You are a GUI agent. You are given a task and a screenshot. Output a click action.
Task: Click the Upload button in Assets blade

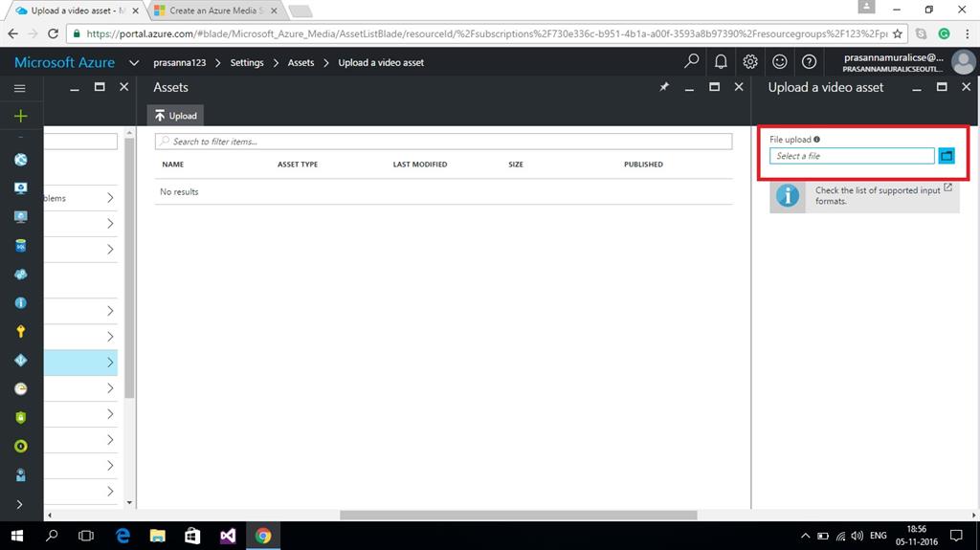click(x=176, y=116)
